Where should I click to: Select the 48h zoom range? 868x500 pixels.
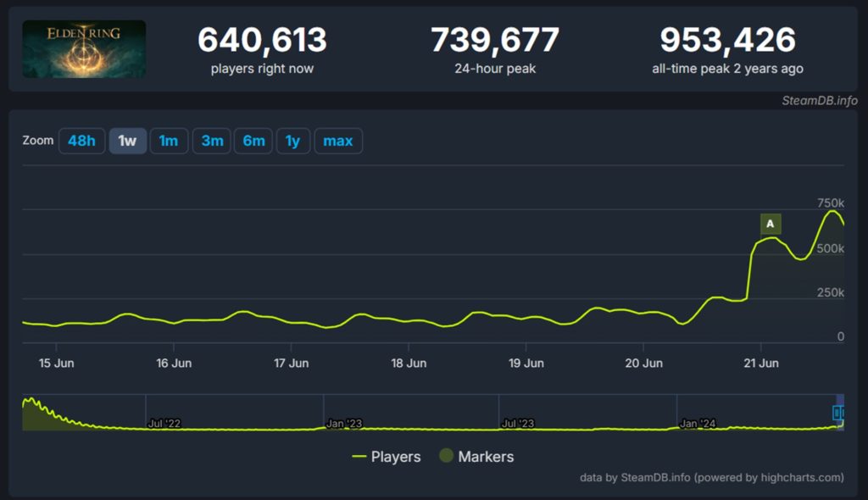pyautogui.click(x=81, y=141)
